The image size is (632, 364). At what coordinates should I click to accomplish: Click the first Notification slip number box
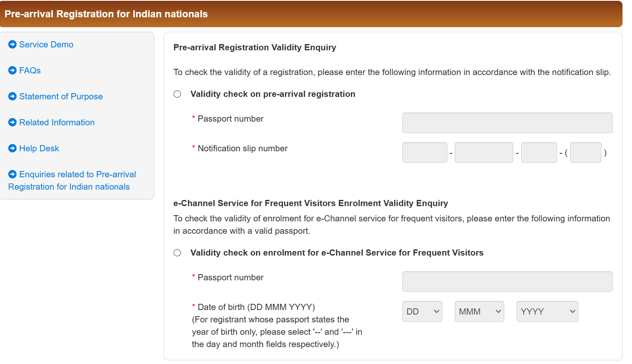click(425, 153)
